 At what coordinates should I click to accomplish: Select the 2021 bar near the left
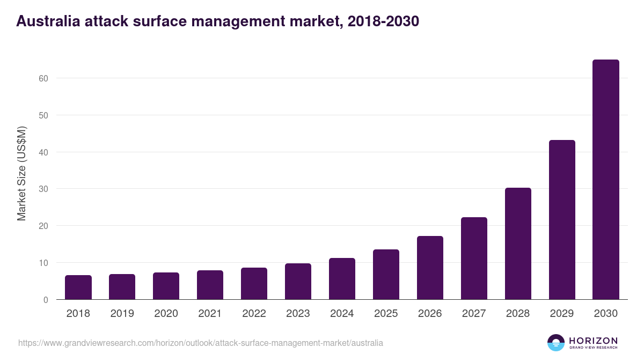210,284
